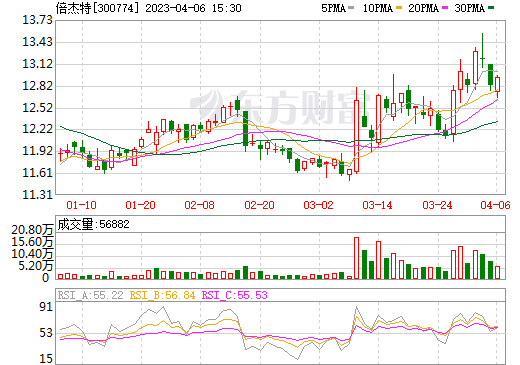Click the 04-06 date axis label
520x365 pixels.
coord(495,205)
